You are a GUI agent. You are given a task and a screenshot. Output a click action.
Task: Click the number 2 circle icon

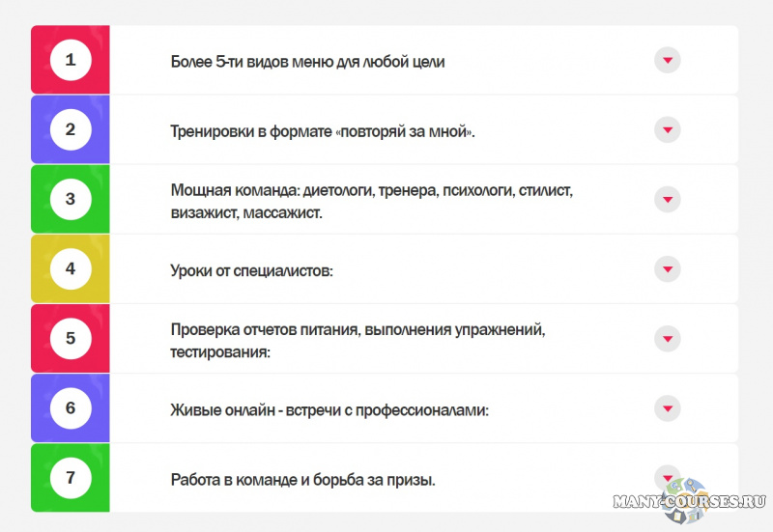pos(71,129)
